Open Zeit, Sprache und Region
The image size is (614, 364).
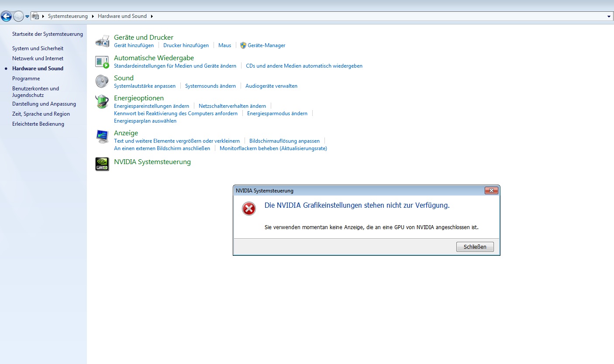[x=41, y=114]
